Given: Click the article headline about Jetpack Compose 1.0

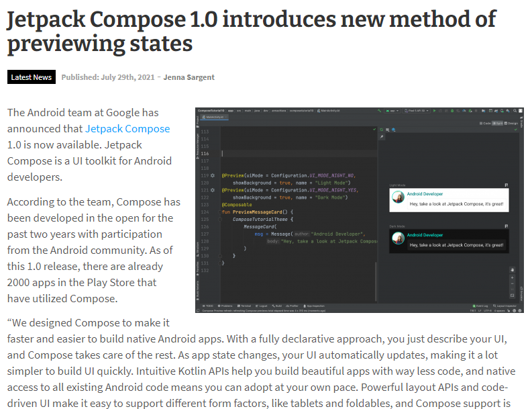Looking at the screenshot, I should 252,32.
